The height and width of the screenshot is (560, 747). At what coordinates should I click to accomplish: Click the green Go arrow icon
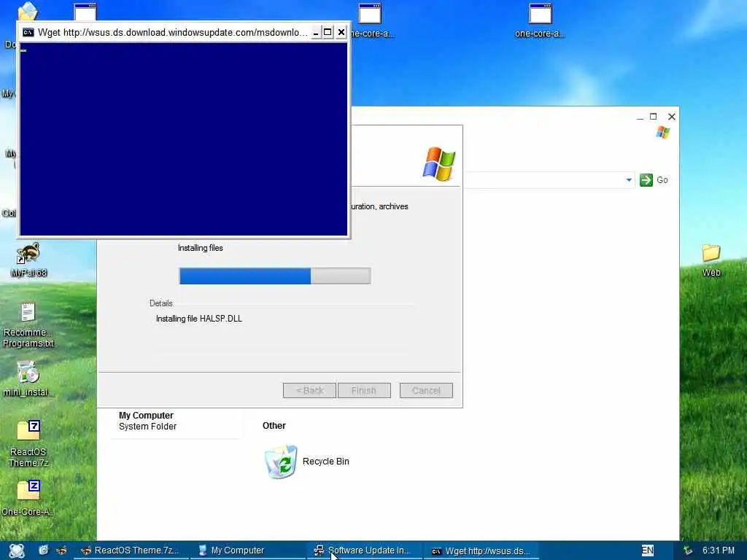click(646, 180)
